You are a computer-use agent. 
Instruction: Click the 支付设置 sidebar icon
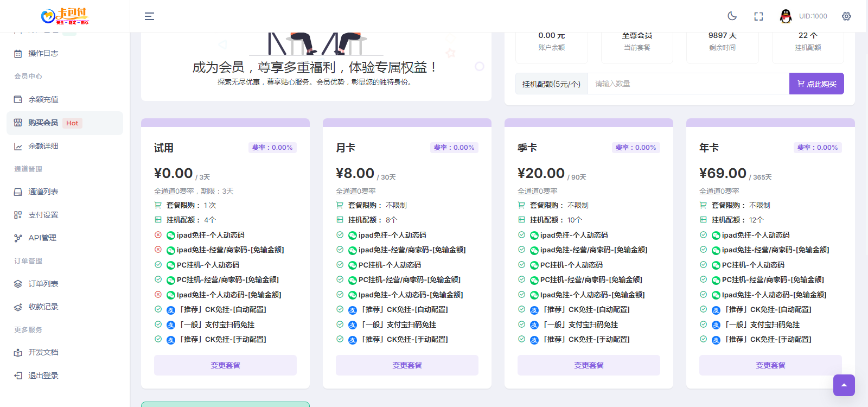[x=18, y=215]
